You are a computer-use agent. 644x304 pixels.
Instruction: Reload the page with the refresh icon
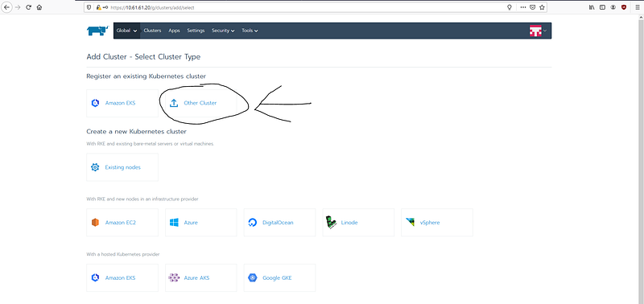(28, 7)
